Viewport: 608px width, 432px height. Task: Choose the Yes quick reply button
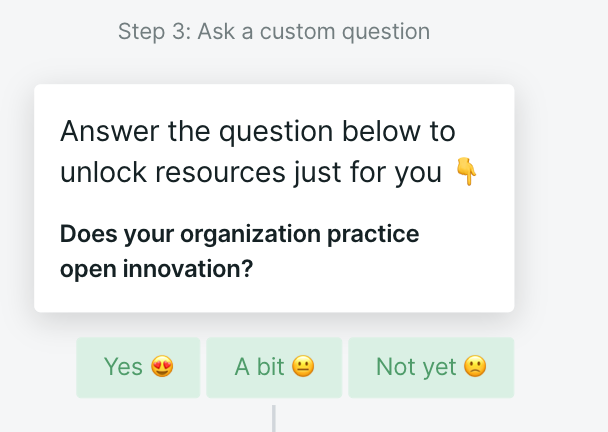tap(138, 368)
